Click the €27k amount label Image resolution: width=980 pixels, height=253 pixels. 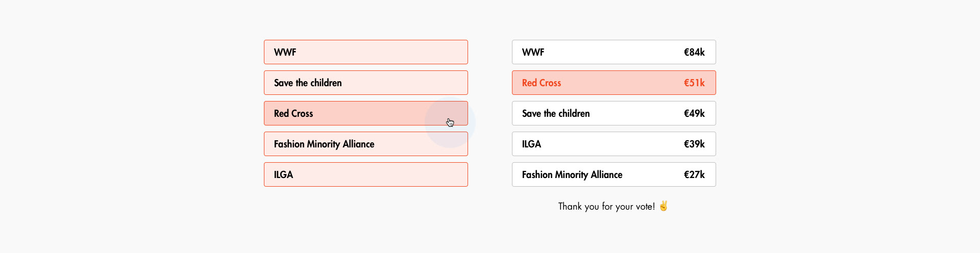[x=694, y=174]
